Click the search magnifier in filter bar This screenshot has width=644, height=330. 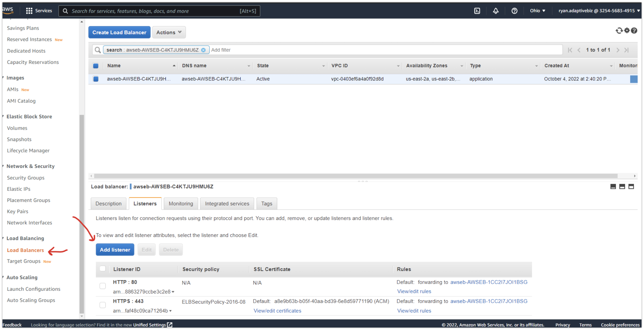(98, 50)
